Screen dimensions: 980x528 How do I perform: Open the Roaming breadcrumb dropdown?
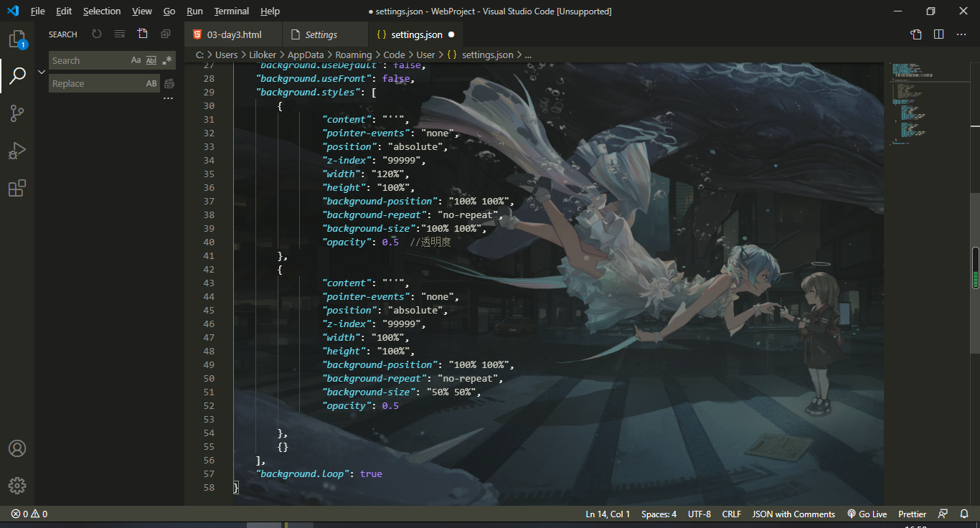point(354,55)
